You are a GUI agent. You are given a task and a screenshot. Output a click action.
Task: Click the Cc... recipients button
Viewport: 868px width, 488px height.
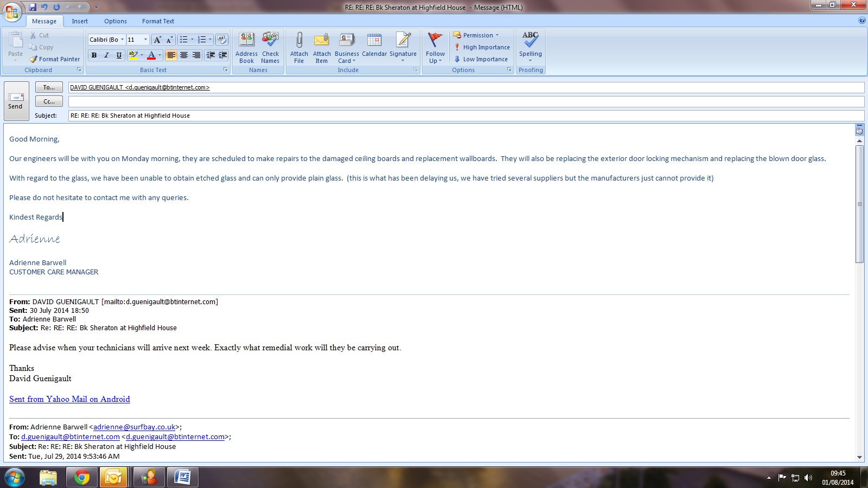(49, 101)
